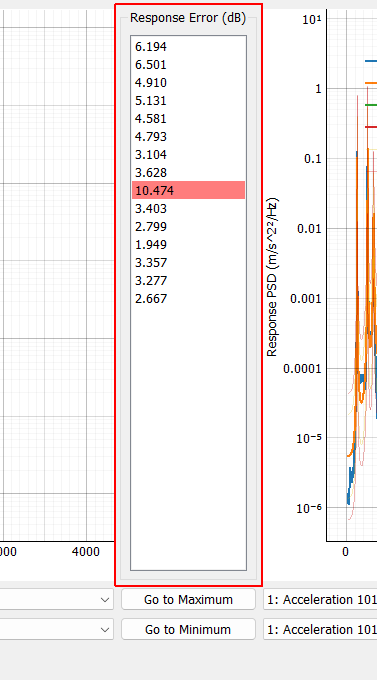
Task: Select the 6.501 response error entry
Action: pos(188,65)
